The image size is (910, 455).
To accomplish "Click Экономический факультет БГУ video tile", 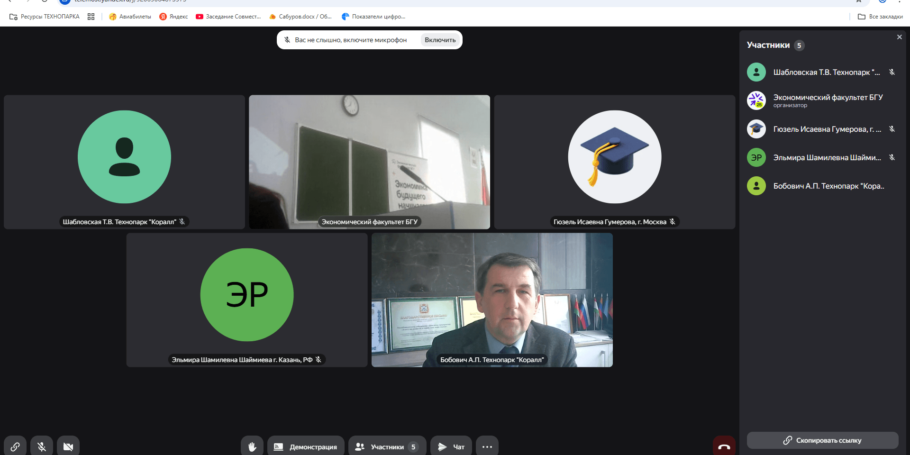I will tap(369, 162).
